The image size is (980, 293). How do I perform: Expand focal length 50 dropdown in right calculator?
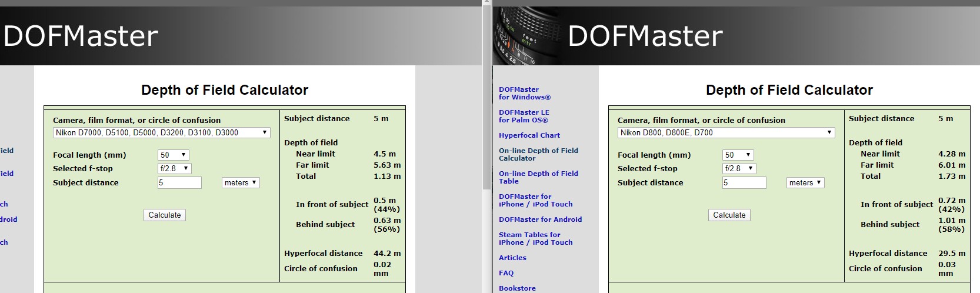click(738, 155)
